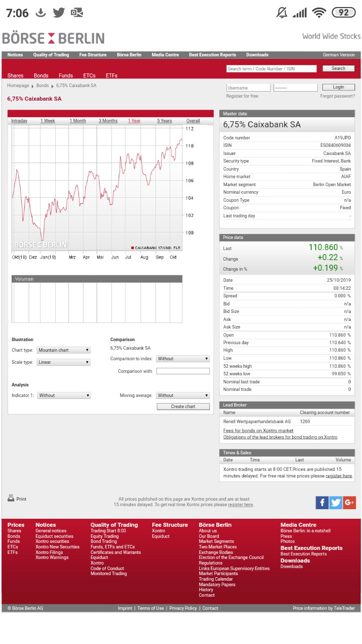Expand Comparison to index dropdown
Image resolution: width=362 pixels, height=644 pixels.
[183, 359]
